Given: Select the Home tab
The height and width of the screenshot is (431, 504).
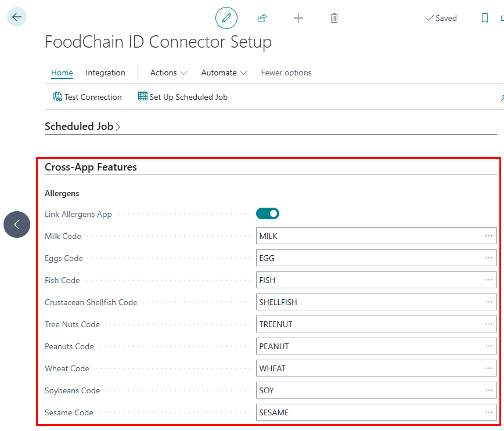Looking at the screenshot, I should pos(62,73).
